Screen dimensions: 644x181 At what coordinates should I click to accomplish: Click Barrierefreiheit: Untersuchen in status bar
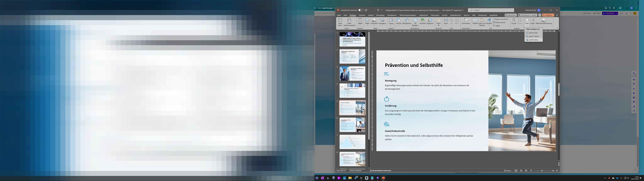pyautogui.click(x=380, y=170)
